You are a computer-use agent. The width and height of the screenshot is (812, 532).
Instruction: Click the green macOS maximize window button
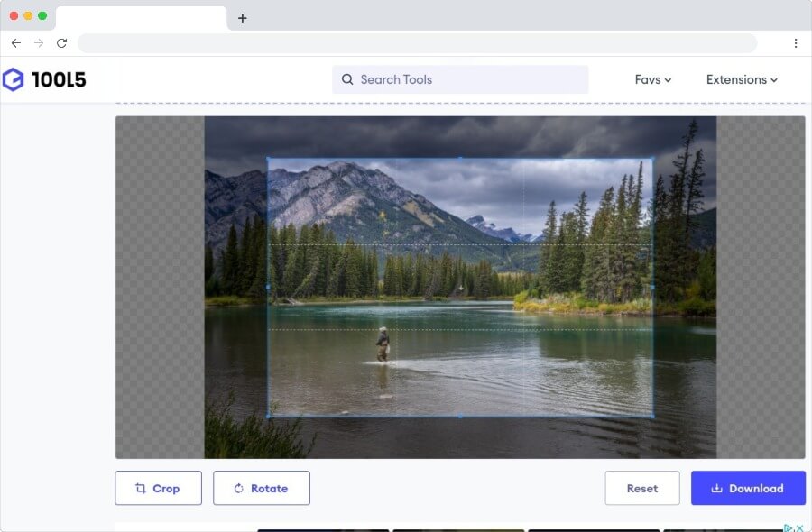[42, 16]
